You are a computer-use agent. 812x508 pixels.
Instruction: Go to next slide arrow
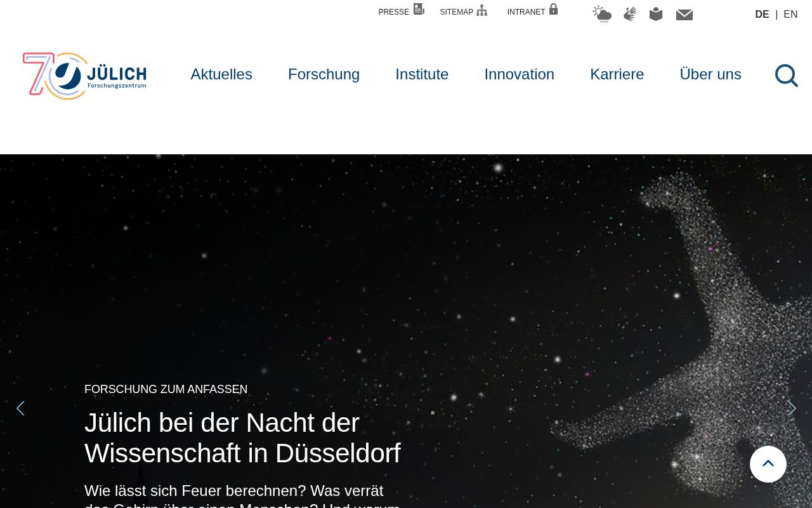click(792, 408)
